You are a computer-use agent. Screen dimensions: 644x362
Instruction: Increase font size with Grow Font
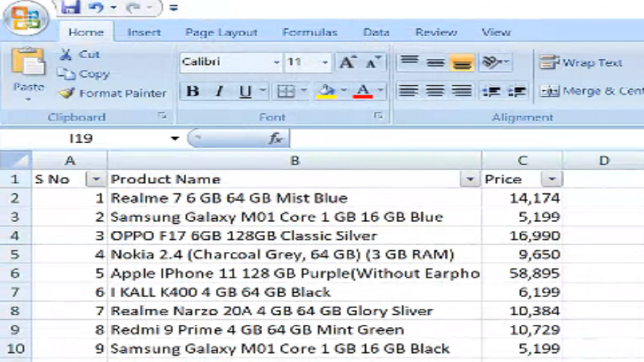(x=347, y=62)
